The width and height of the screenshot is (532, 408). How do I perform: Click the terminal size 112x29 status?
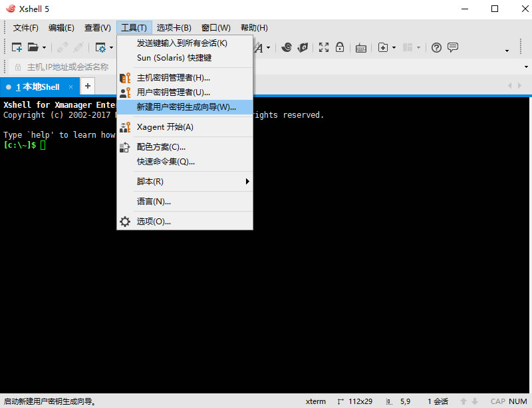[360, 401]
